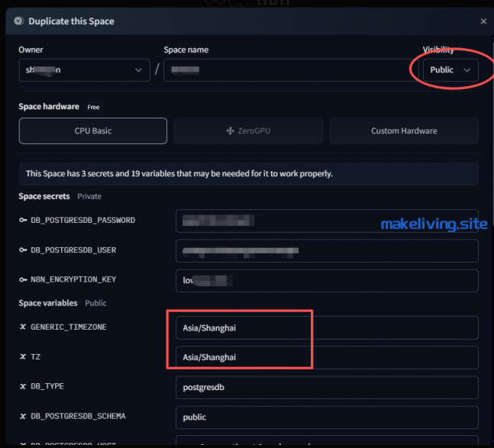Click the key icon next to DB_POSTGRESDB_PASSWORD
494x448 pixels.
(x=23, y=221)
